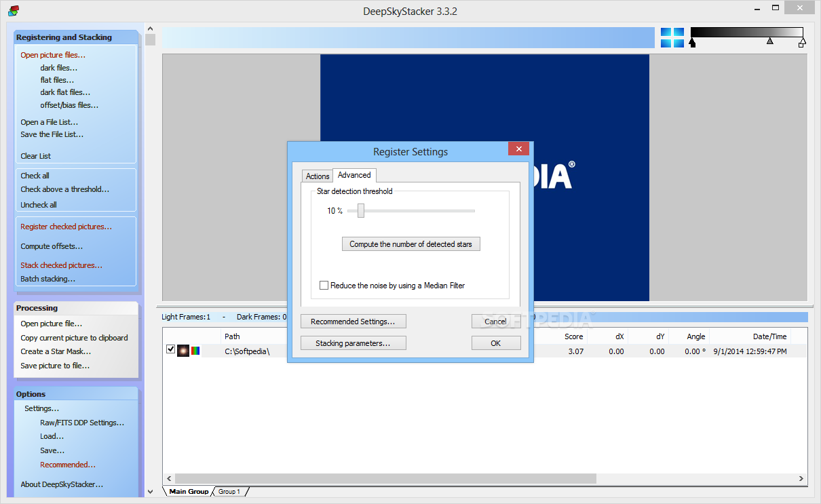Click Open a File List
821x504 pixels.
point(50,122)
